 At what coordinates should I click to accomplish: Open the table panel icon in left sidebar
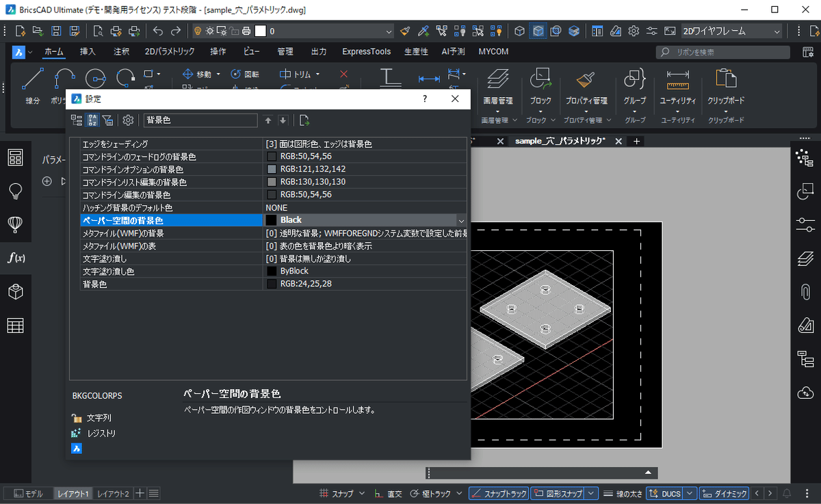pos(16,326)
